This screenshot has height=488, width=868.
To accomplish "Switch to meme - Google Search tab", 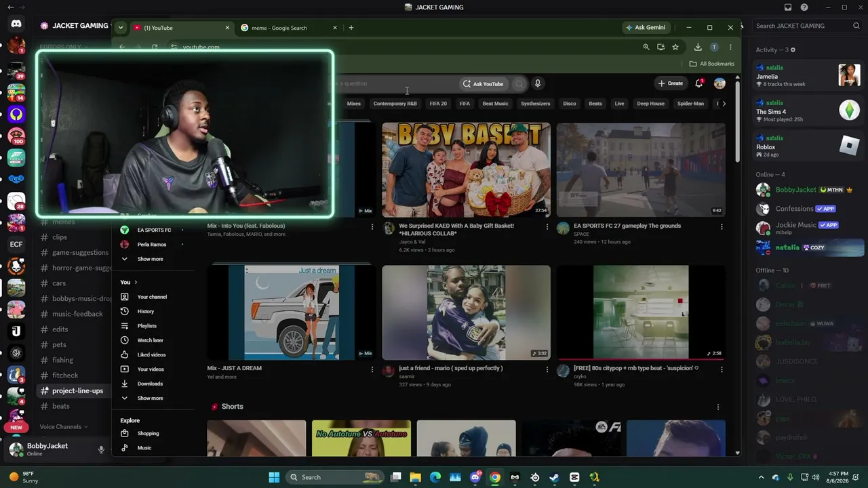I will tap(289, 28).
